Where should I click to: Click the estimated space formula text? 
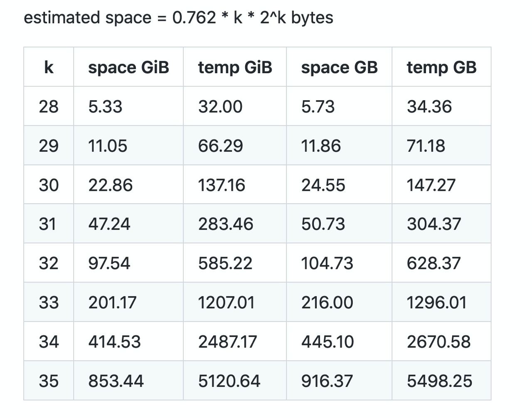pos(178,18)
